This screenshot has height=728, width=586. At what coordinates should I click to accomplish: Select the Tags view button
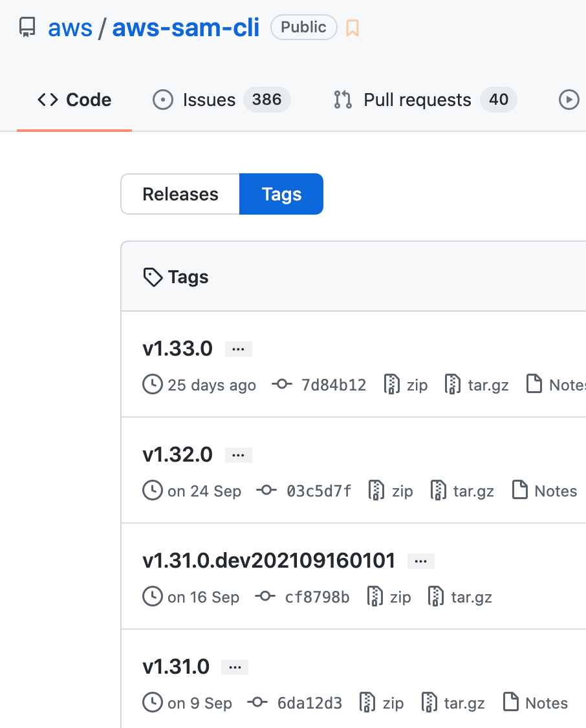point(281,194)
